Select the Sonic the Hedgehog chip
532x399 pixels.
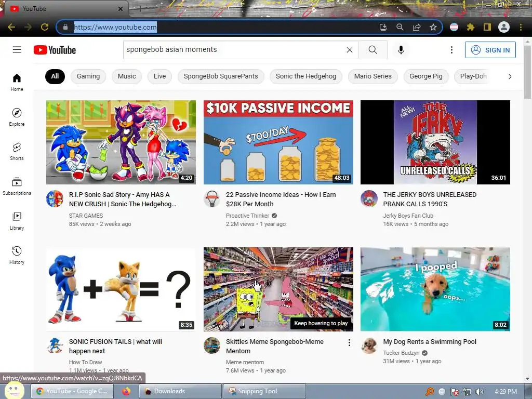point(306,76)
